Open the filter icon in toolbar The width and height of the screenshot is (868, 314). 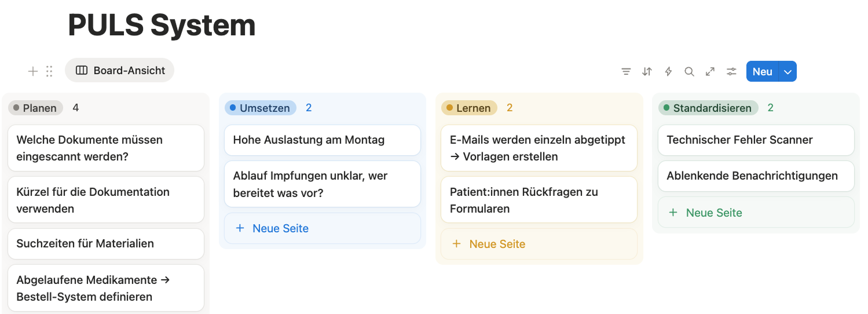[x=626, y=71]
